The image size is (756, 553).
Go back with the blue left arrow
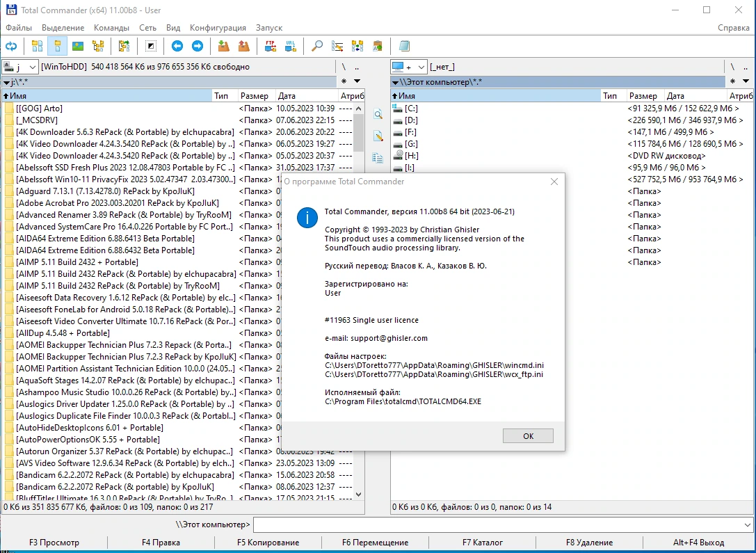pos(177,47)
